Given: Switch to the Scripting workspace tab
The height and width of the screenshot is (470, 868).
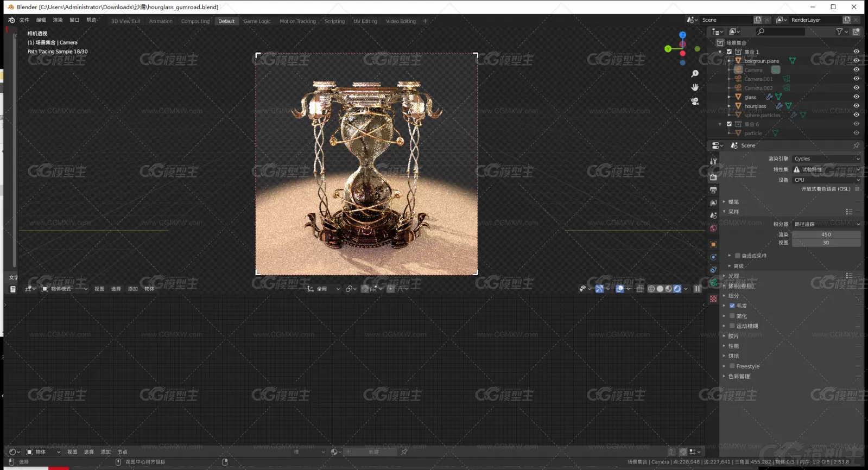Looking at the screenshot, I should click(334, 21).
